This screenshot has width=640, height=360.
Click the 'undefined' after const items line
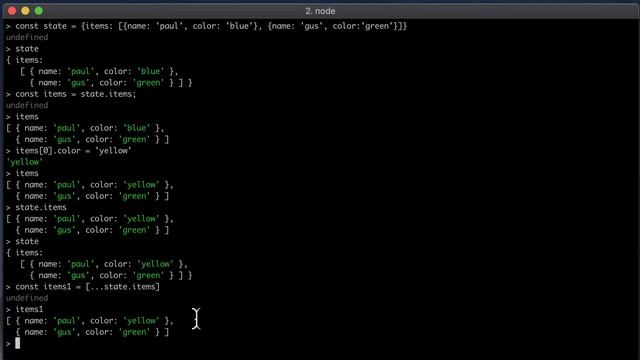tap(27, 105)
